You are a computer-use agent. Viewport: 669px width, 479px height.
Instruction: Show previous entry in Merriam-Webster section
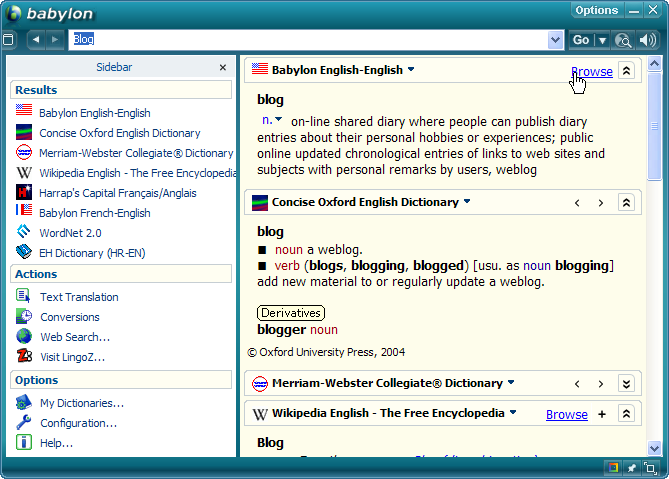577,384
